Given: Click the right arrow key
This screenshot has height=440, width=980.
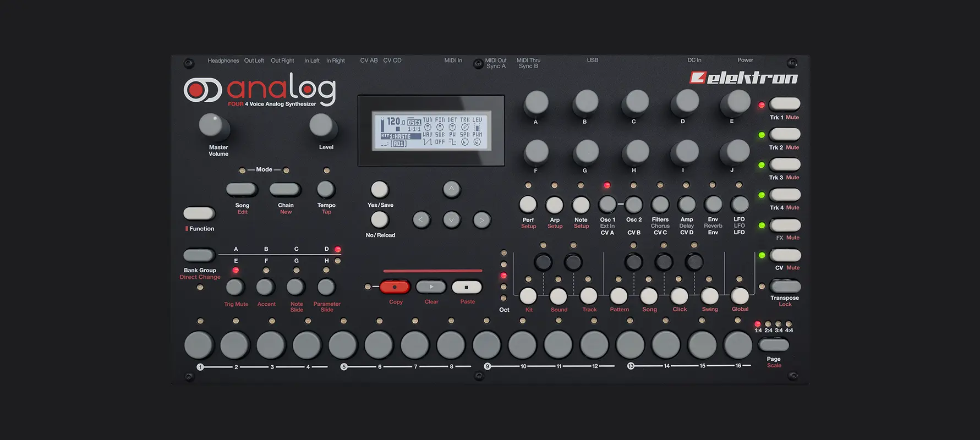Looking at the screenshot, I should coord(481,220).
